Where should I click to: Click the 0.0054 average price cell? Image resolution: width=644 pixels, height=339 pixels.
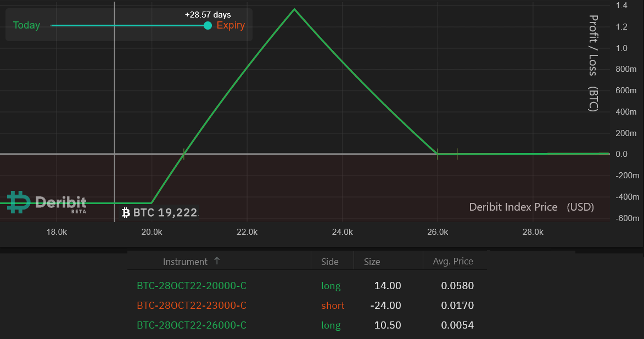pos(457,325)
